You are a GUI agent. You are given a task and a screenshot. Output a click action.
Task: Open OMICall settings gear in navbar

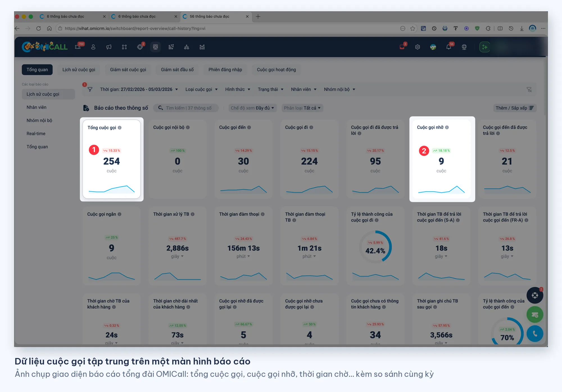point(418,47)
